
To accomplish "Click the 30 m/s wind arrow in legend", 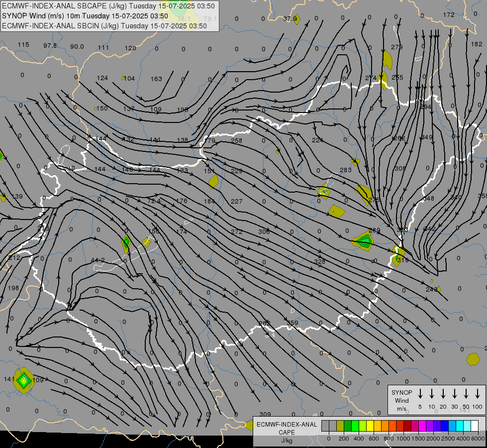I will [454, 393].
